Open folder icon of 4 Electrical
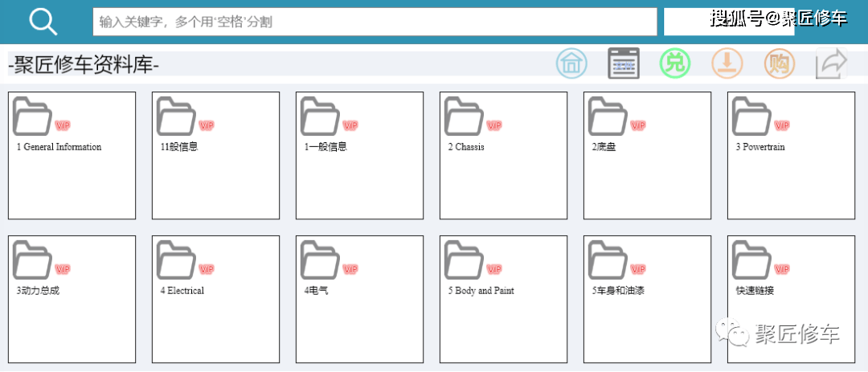 point(176,260)
